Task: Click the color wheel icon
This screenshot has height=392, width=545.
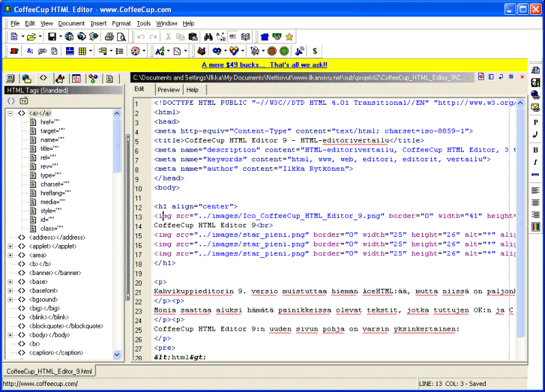Action: [136, 51]
